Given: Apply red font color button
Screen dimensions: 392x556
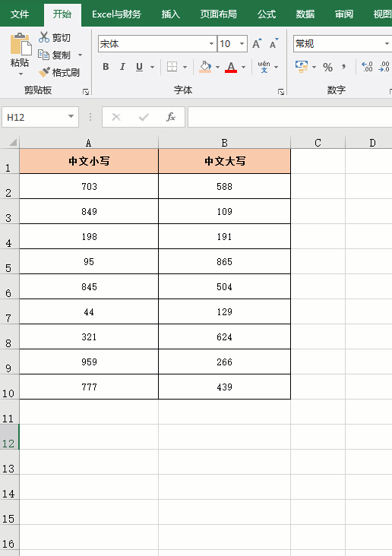Looking at the screenshot, I should coord(231,67).
